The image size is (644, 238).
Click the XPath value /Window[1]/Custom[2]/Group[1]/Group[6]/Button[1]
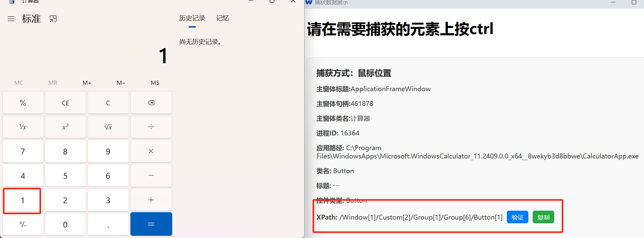[x=421, y=217]
